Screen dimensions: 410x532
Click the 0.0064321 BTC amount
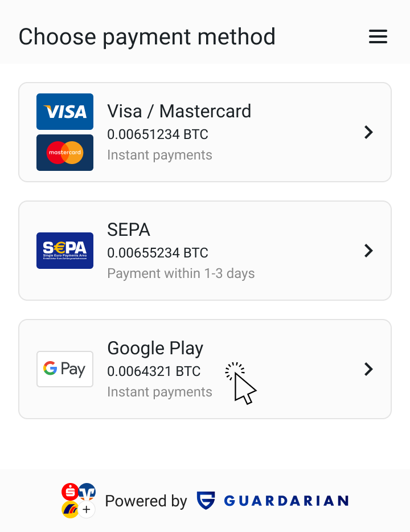pyautogui.click(x=154, y=371)
